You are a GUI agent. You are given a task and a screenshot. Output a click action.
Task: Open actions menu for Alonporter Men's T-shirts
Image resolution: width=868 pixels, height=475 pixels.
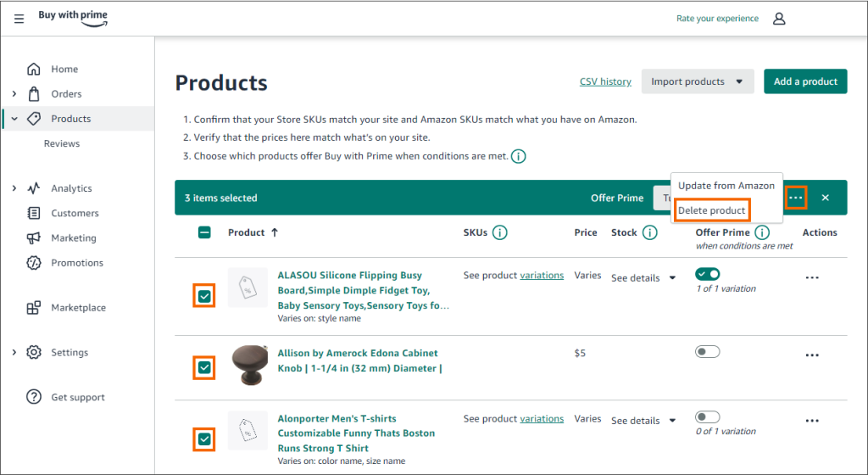click(812, 421)
